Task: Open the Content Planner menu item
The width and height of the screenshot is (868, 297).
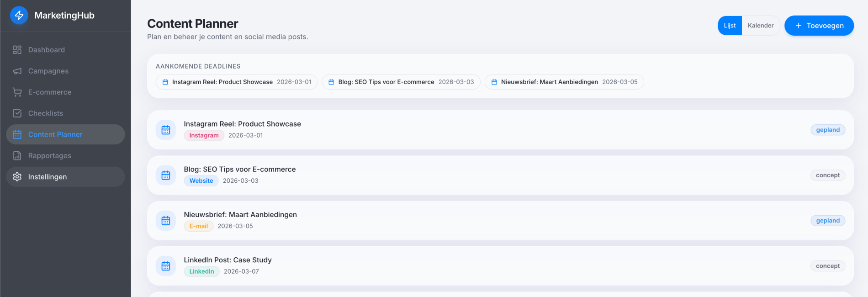Action: [x=55, y=135]
